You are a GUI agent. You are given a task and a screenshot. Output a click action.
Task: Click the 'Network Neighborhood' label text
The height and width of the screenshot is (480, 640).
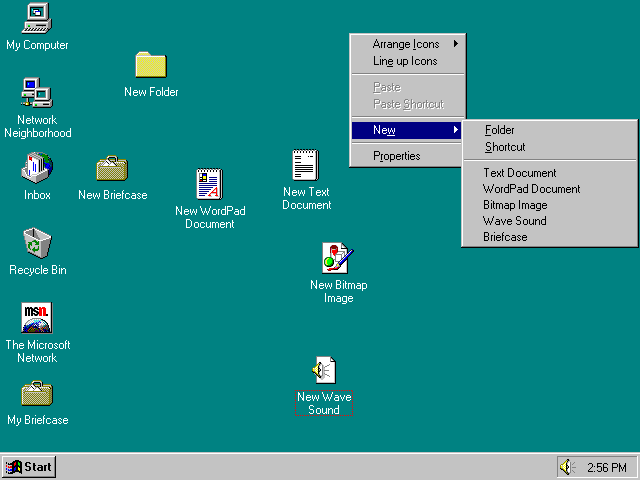coord(38,126)
